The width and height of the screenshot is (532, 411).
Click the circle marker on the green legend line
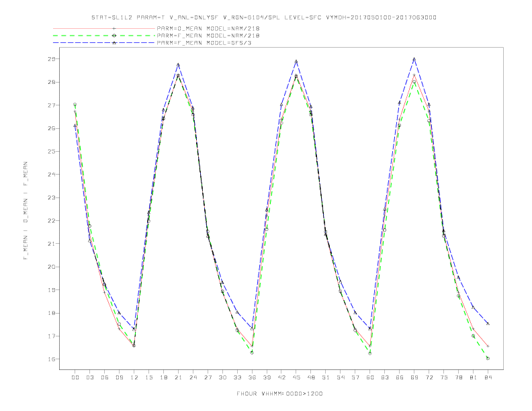click(114, 36)
